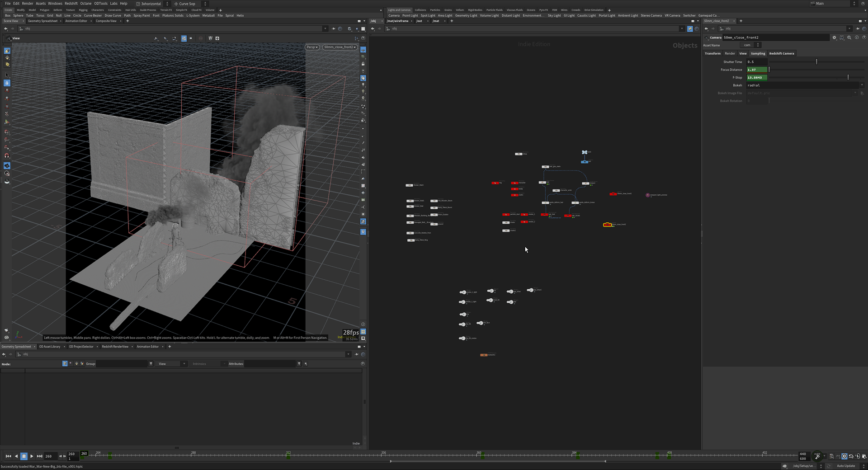This screenshot has height=470, width=868.
Task: Open the Redshift menu
Action: tap(71, 3)
